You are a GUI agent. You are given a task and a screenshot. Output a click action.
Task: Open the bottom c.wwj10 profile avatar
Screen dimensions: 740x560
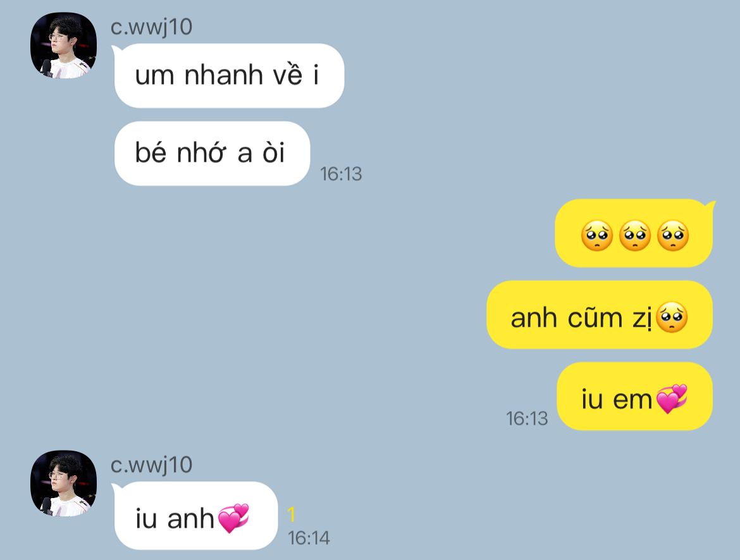[64, 483]
